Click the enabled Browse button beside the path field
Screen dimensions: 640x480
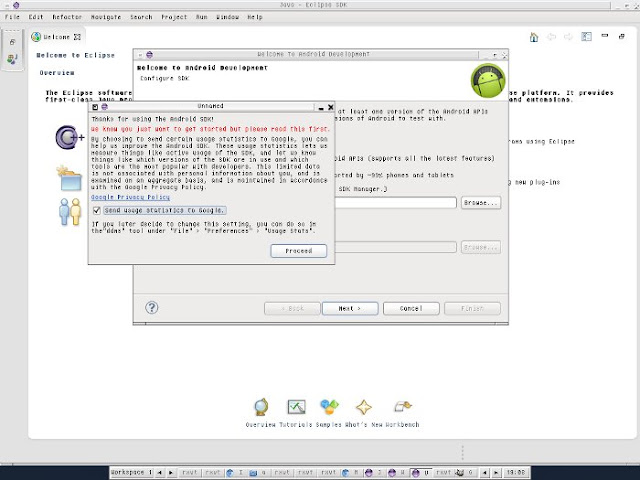(481, 202)
